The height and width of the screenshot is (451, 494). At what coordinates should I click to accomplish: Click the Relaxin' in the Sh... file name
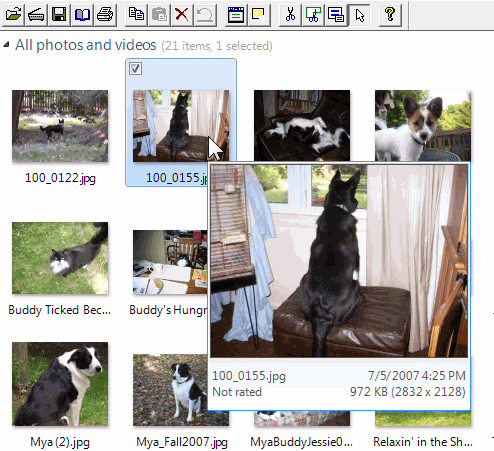pos(423,442)
